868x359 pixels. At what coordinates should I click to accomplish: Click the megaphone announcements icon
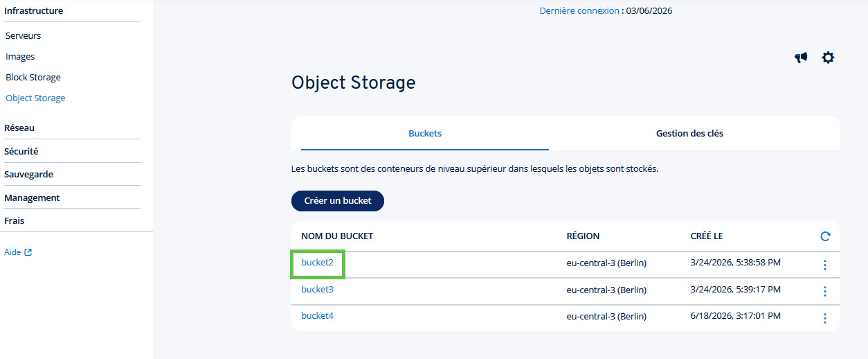click(x=801, y=58)
